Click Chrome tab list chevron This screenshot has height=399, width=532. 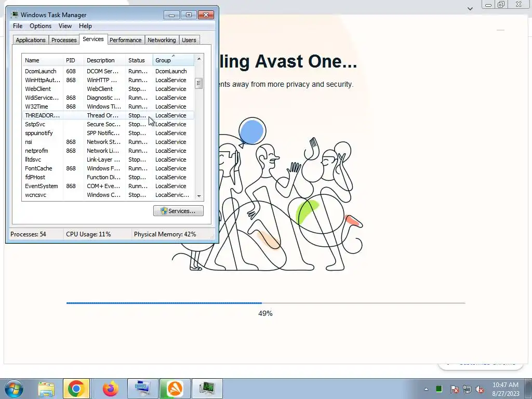pyautogui.click(x=470, y=8)
